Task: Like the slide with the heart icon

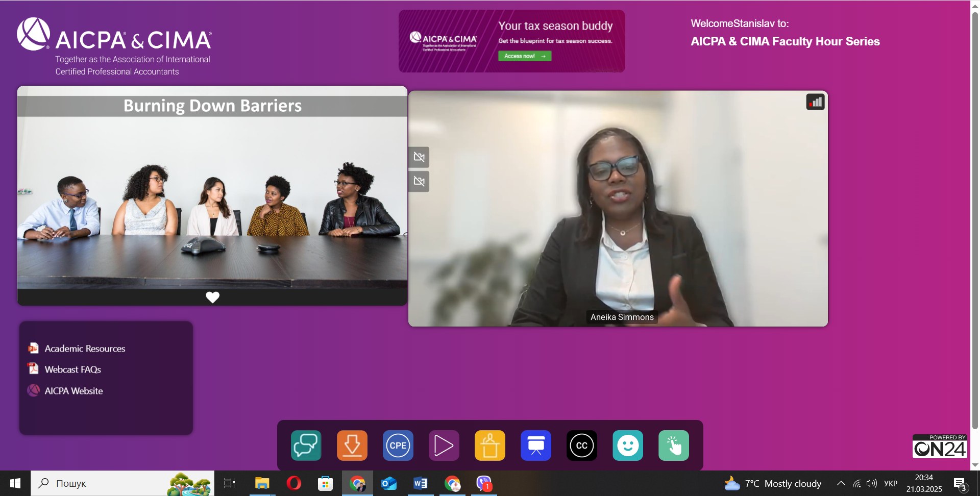Action: click(212, 297)
